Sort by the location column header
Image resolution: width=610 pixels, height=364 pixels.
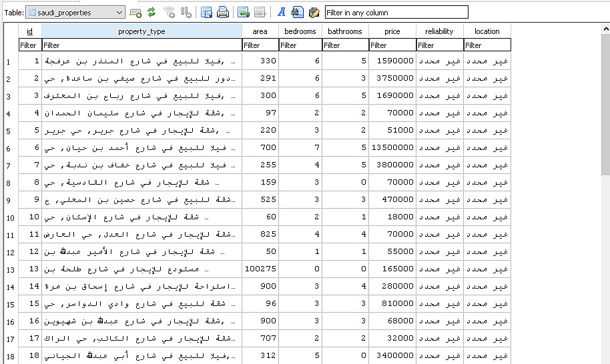coord(487,31)
